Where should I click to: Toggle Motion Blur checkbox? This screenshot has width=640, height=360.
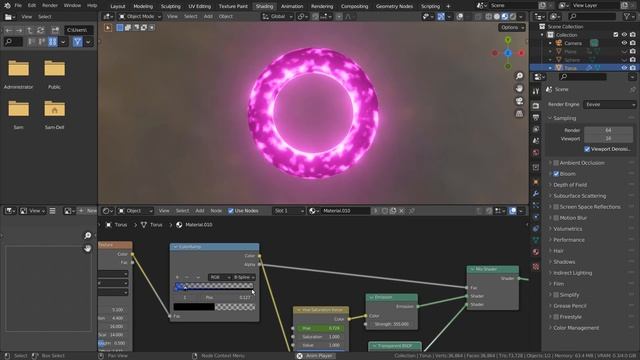[x=556, y=218]
